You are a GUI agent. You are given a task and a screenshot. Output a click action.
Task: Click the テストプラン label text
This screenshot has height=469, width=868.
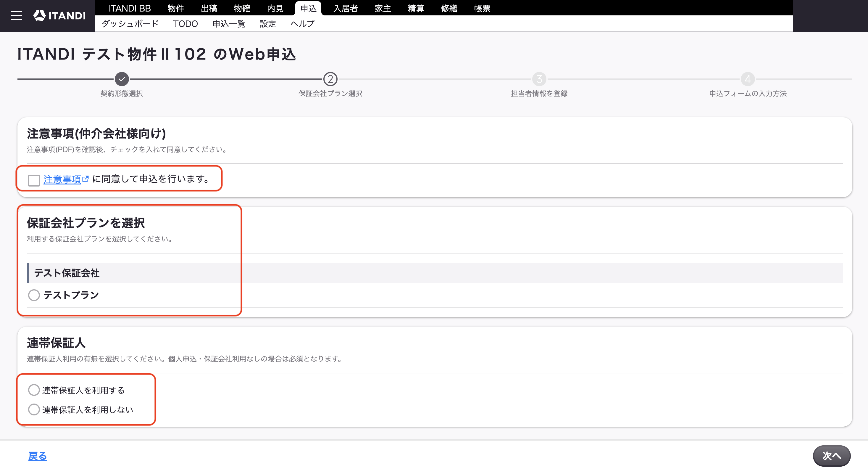pyautogui.click(x=71, y=295)
